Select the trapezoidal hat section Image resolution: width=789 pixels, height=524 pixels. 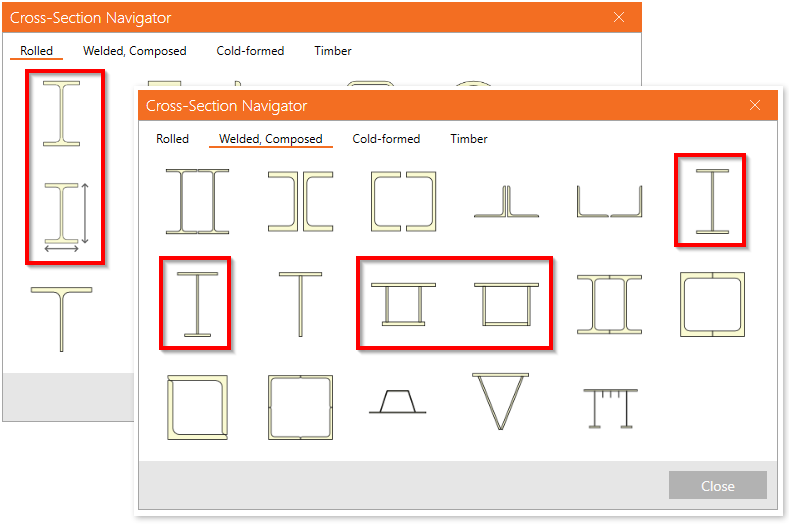(398, 401)
